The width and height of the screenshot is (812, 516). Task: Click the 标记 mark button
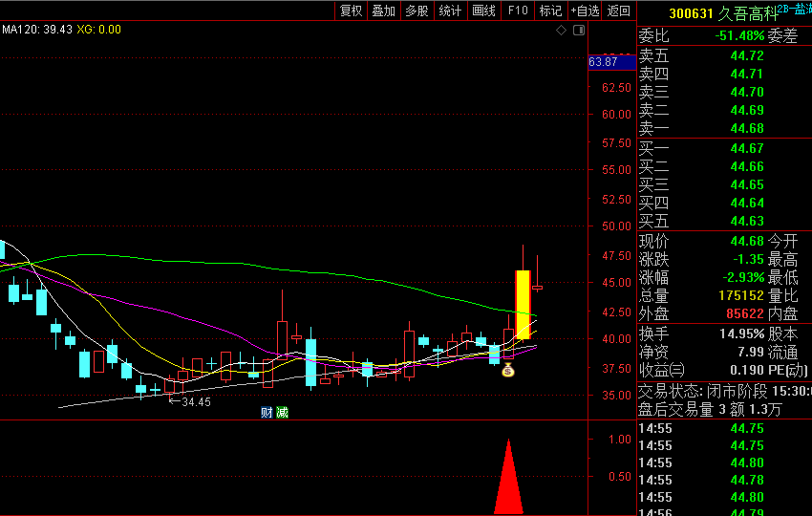coord(550,11)
